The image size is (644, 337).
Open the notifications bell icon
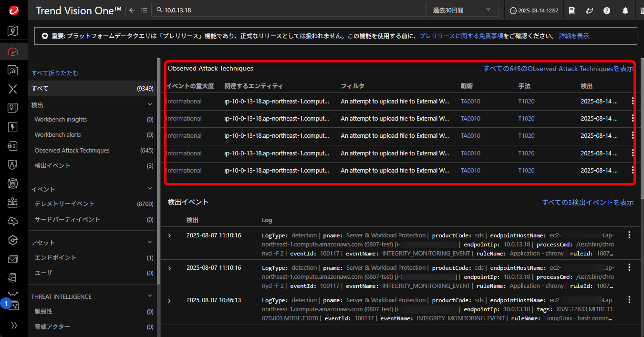pyautogui.click(x=625, y=10)
